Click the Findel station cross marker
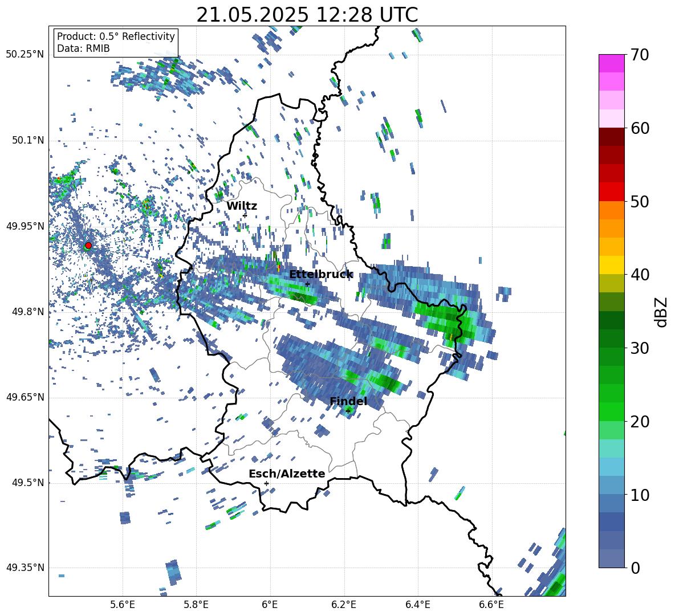This screenshot has height=616, width=675. click(348, 411)
